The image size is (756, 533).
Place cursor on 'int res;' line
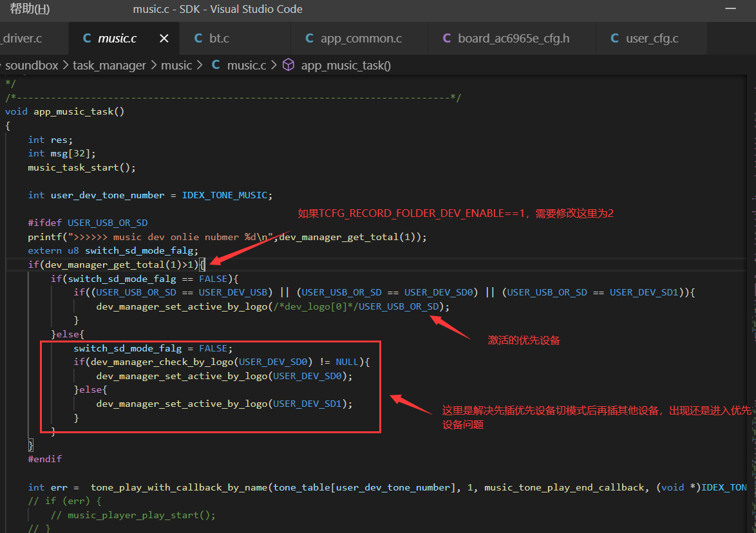tap(50, 140)
